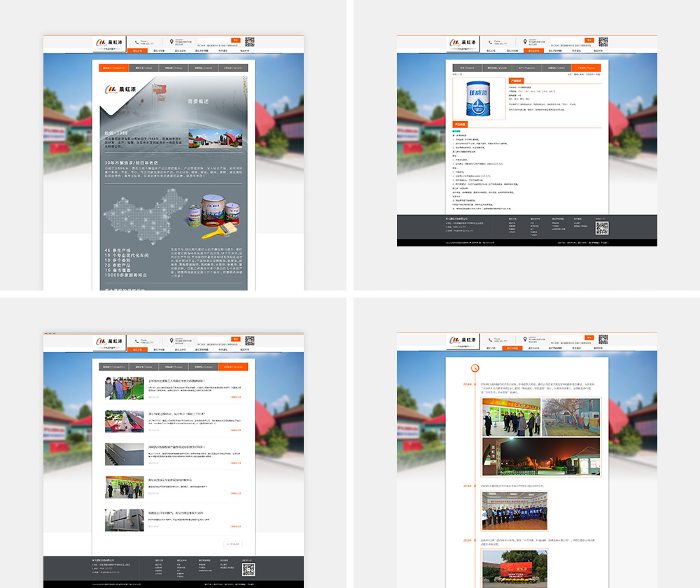Open the Culture tab on the company intro page
The width and height of the screenshot is (700, 588).
coord(144,69)
